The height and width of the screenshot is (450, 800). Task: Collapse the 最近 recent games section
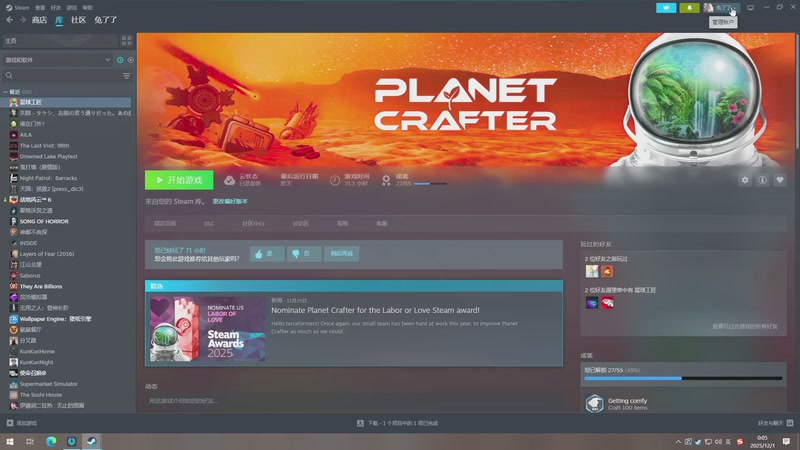pyautogui.click(x=5, y=92)
